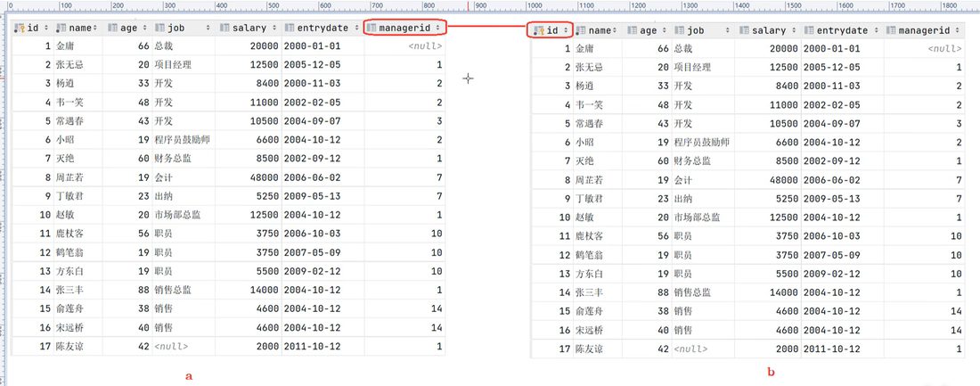This screenshot has width=980, height=386.
Task: Select entrydate 2007-05-09 in table b
Action: pyautogui.click(x=843, y=255)
